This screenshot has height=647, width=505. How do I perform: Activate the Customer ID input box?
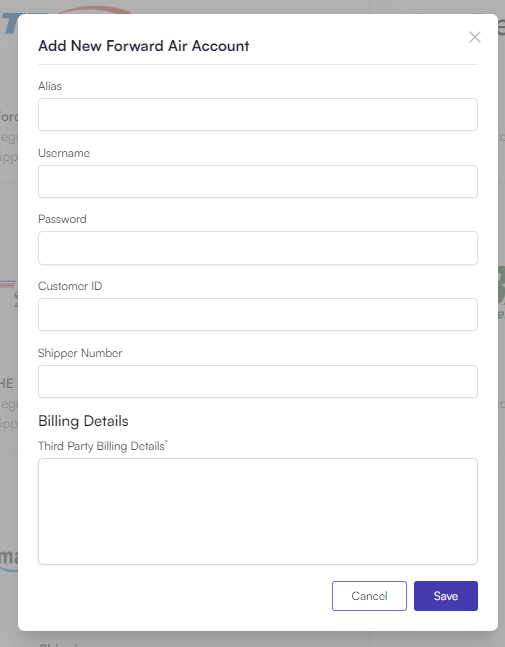[x=258, y=314]
